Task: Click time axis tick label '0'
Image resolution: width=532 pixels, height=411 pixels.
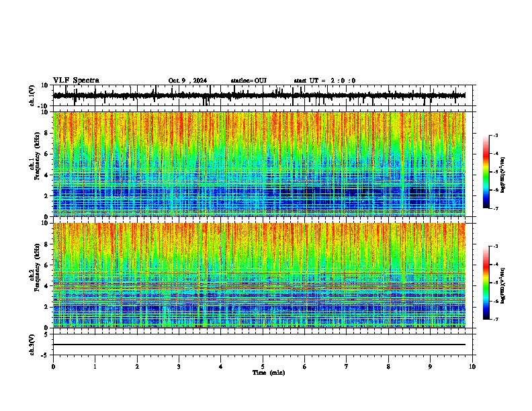Action: tap(53, 367)
